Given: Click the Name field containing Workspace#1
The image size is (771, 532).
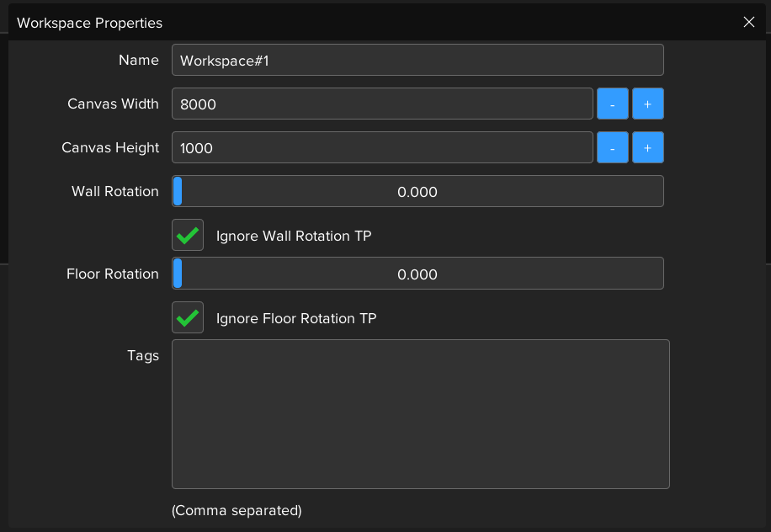Looking at the screenshot, I should (x=417, y=61).
